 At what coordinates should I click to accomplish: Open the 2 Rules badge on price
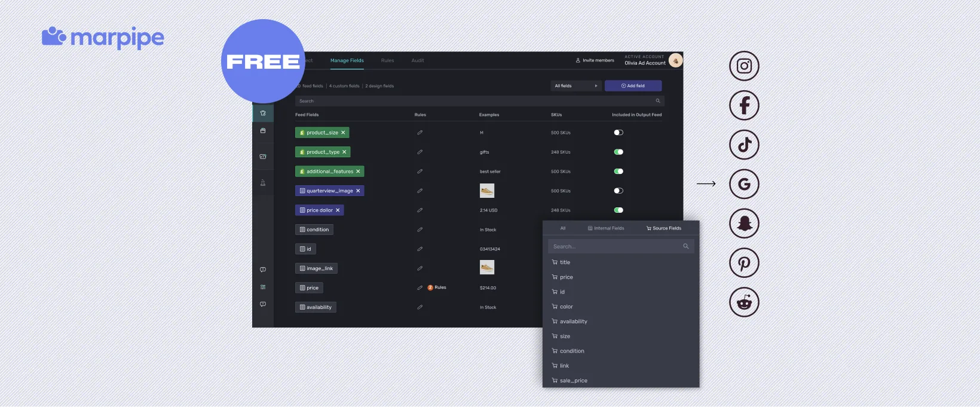(437, 287)
